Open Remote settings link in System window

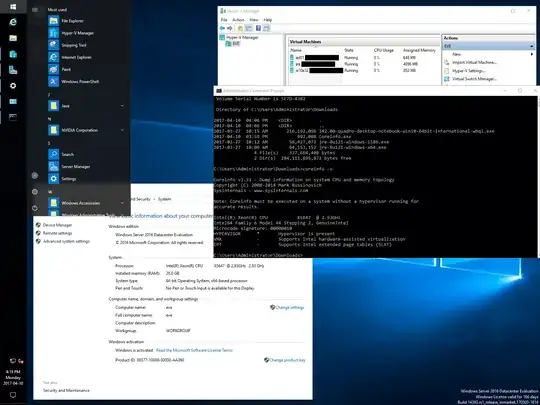(58, 233)
